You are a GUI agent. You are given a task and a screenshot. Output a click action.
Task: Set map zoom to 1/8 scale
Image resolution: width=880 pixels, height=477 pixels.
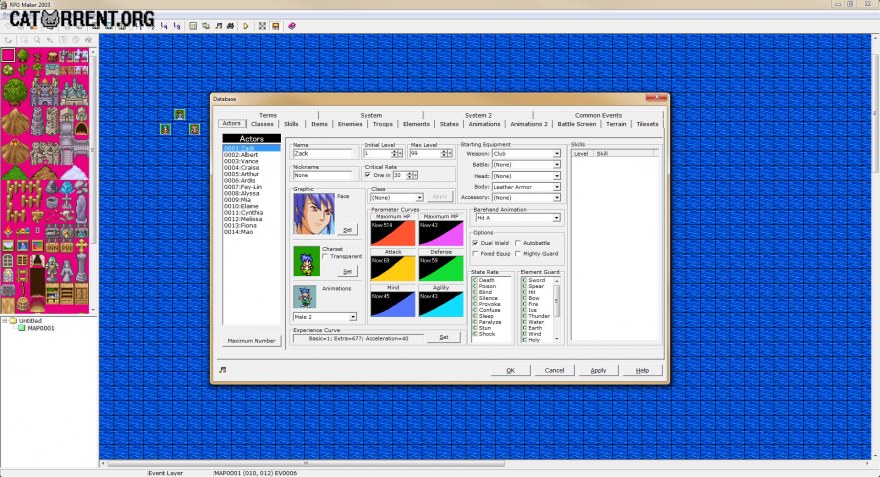(177, 26)
